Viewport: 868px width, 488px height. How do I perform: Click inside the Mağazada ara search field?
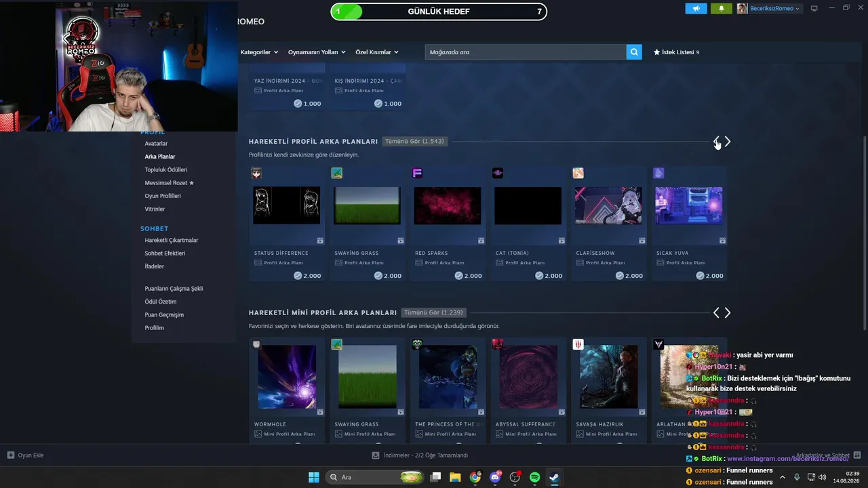point(526,52)
